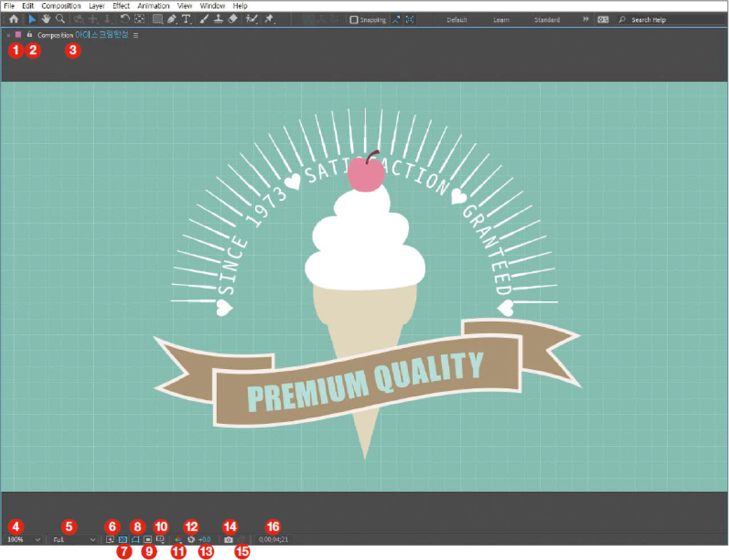Viewport: 729px width, 560px height.
Task: Select the Orbit camera tool (grayed)
Action: coord(78,19)
